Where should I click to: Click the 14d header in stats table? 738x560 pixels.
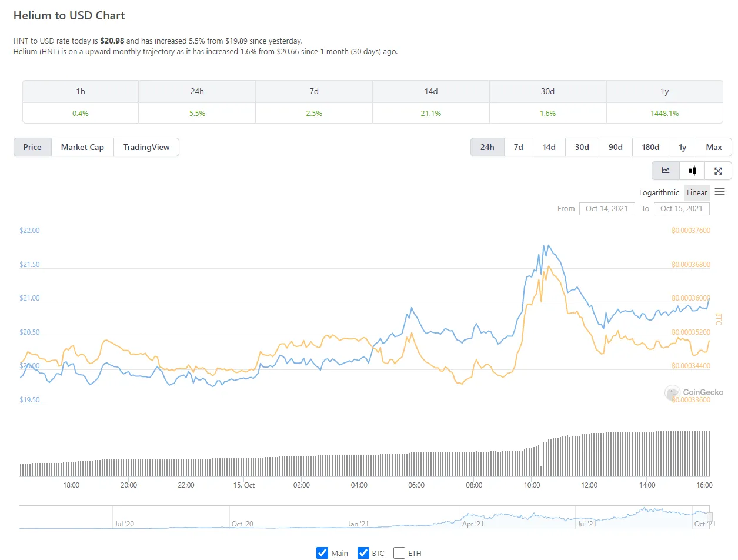(431, 91)
